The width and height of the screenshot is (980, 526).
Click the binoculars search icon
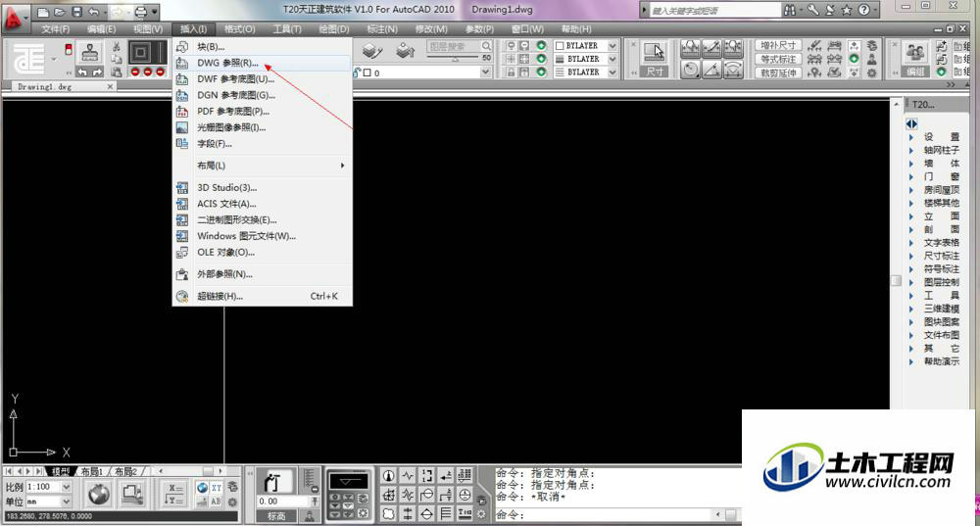pyautogui.click(x=790, y=10)
